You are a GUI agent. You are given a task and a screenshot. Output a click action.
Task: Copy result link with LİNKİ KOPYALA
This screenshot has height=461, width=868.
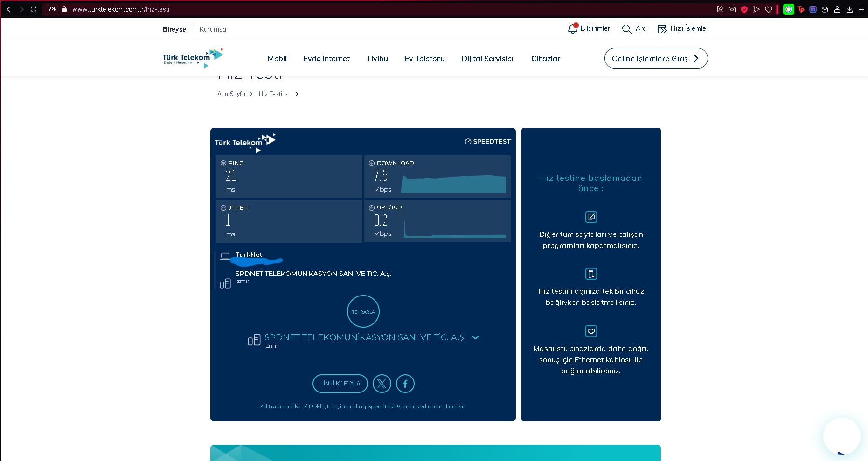tap(340, 384)
